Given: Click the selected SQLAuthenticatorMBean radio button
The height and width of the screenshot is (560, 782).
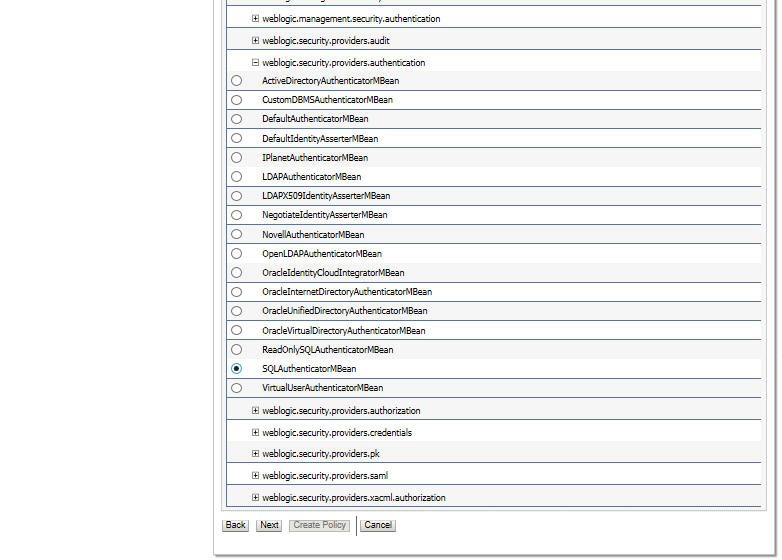Looking at the screenshot, I should coord(236,369).
